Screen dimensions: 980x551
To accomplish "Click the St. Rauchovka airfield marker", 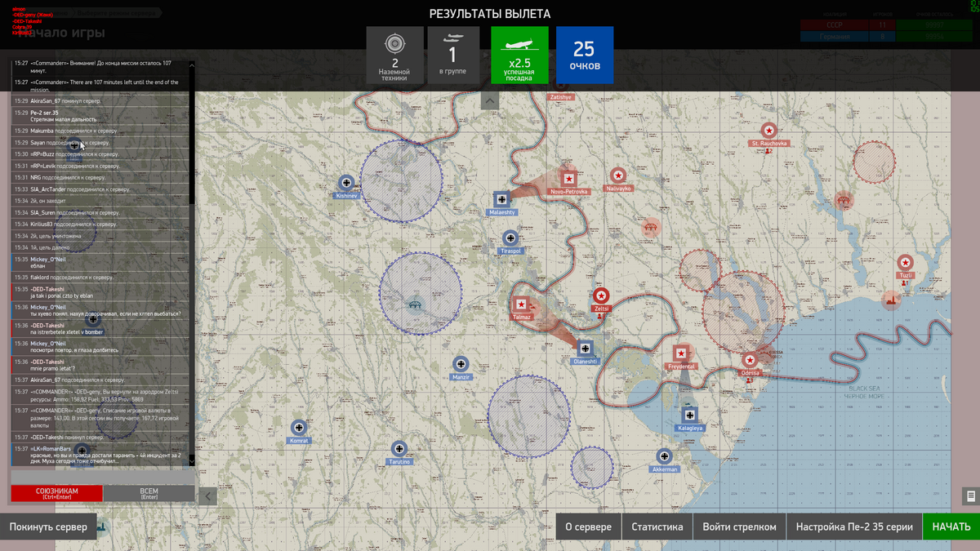I will [768, 131].
